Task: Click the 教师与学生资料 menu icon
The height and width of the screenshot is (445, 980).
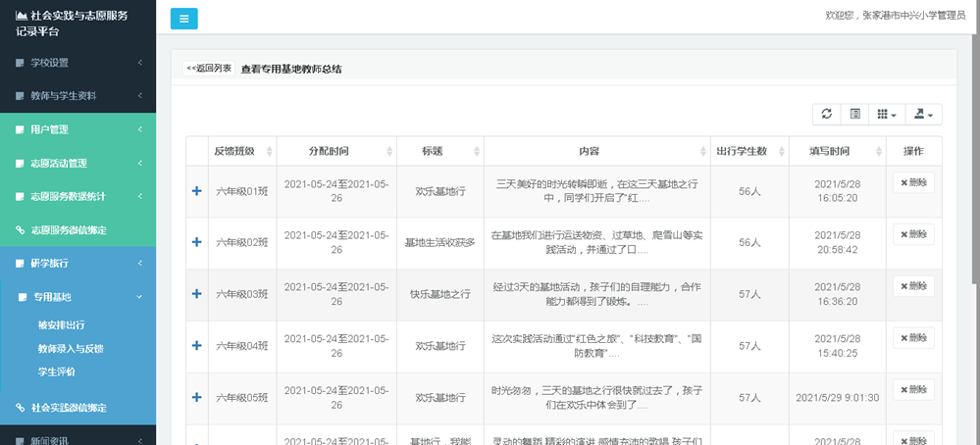Action: point(20,97)
